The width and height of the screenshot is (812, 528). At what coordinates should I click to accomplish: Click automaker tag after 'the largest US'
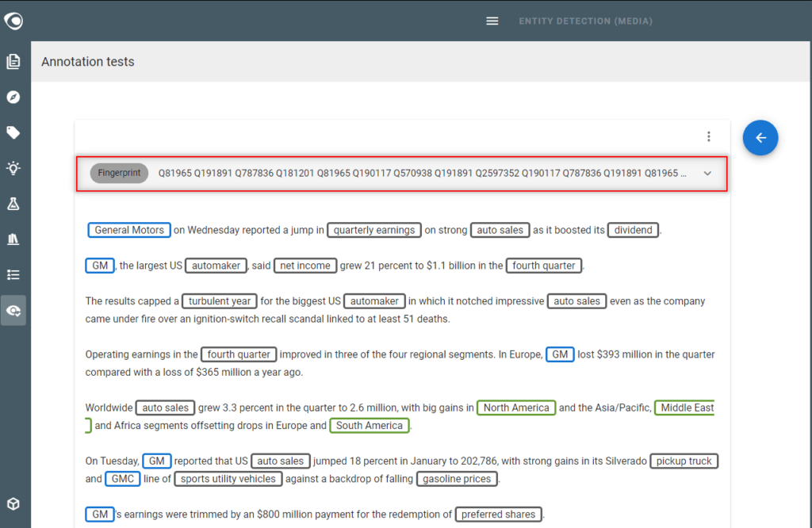(216, 266)
